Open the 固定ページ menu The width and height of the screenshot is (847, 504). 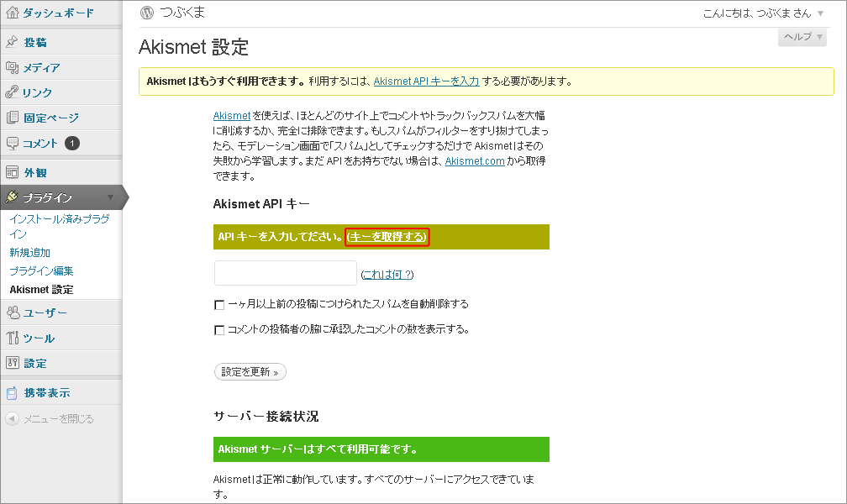(51, 118)
